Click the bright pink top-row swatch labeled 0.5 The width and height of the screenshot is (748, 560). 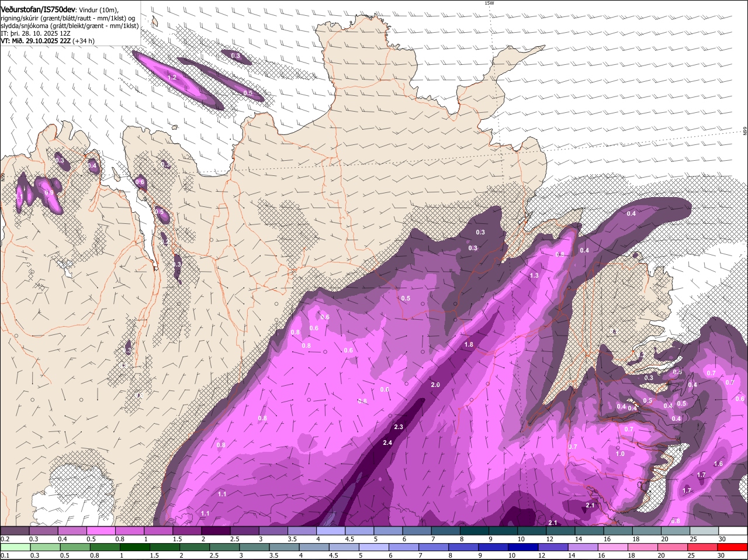(x=101, y=531)
